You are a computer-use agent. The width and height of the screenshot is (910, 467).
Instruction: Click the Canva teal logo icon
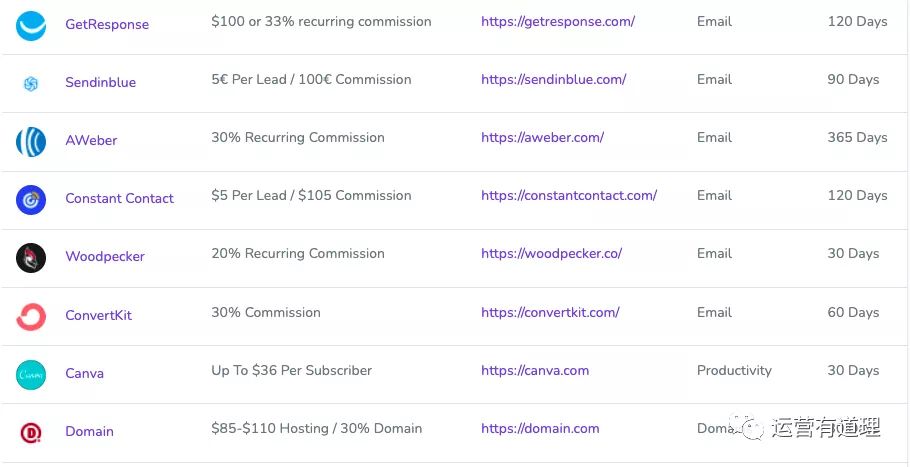[x=31, y=375]
